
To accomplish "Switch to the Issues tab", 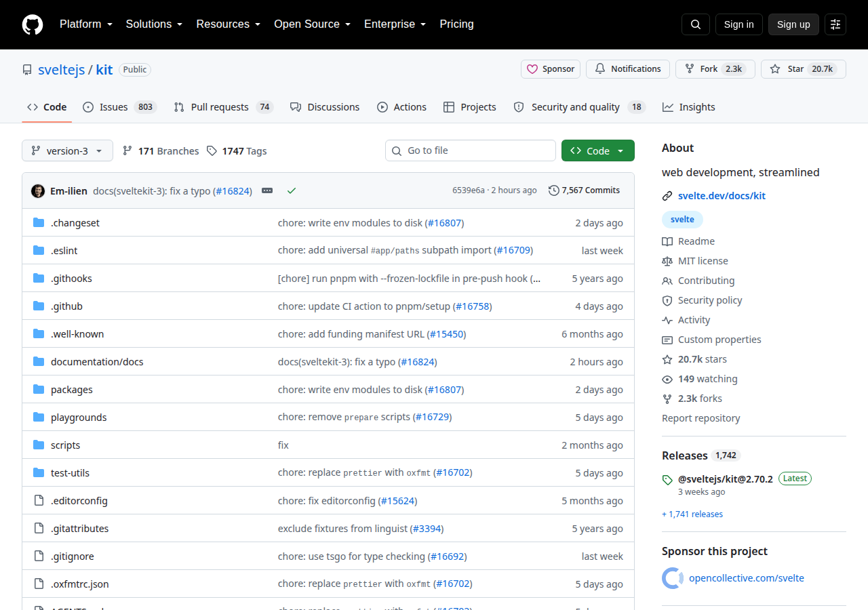I will pyautogui.click(x=119, y=107).
